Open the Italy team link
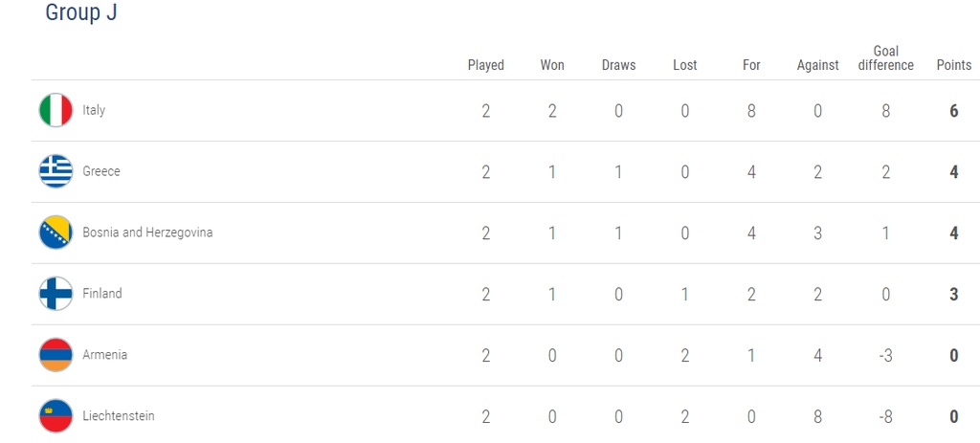This screenshot has width=980, height=443. pyautogui.click(x=94, y=110)
